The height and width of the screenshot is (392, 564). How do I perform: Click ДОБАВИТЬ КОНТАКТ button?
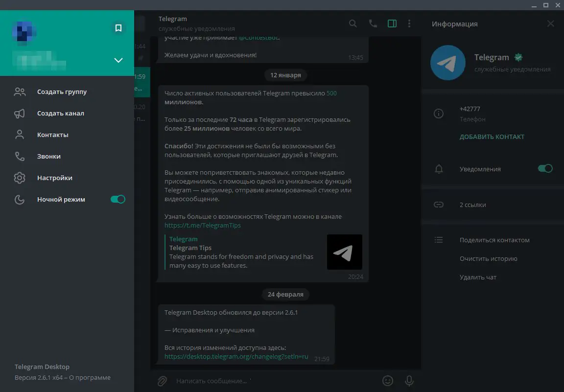coord(492,137)
